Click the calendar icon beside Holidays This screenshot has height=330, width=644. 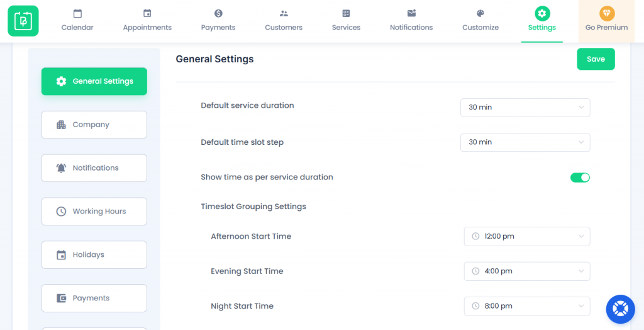point(61,254)
